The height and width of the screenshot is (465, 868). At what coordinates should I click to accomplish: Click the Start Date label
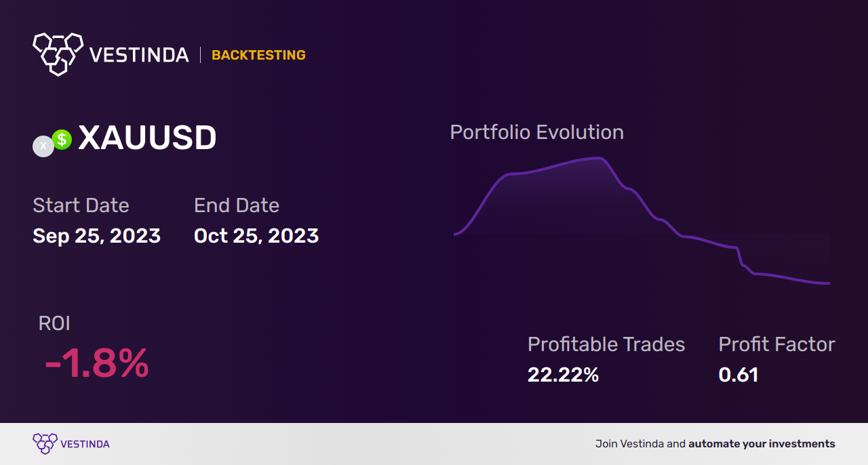pos(81,205)
